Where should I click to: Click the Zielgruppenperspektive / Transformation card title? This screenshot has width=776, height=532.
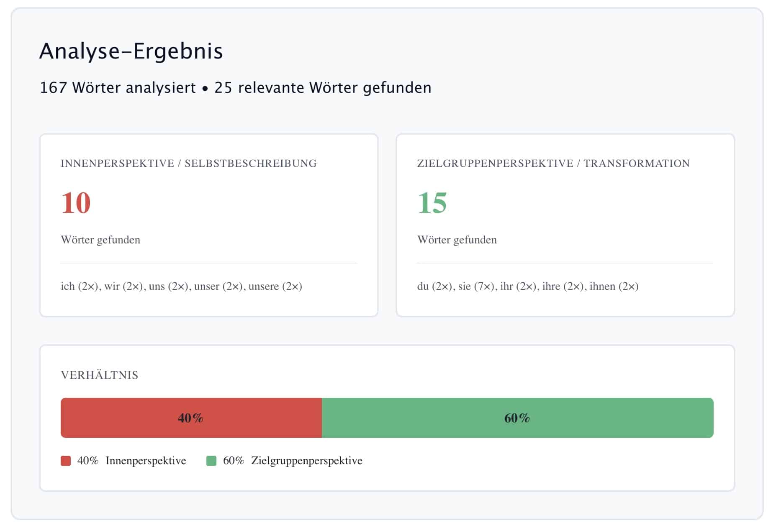tap(553, 164)
